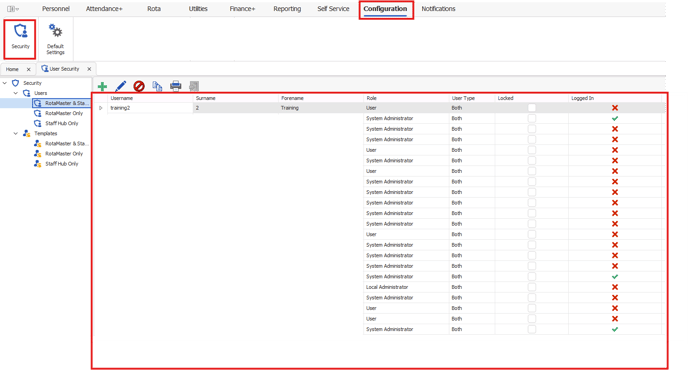The height and width of the screenshot is (370, 688).
Task: Click the training2 username cell
Action: 150,108
